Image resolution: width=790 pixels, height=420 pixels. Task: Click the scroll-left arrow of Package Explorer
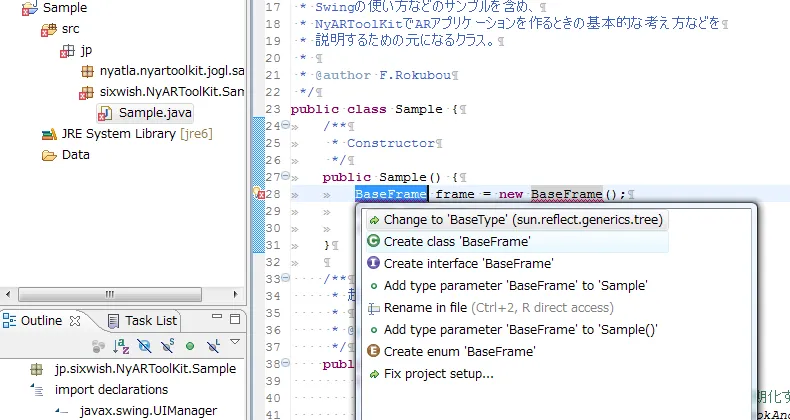tap(8, 295)
